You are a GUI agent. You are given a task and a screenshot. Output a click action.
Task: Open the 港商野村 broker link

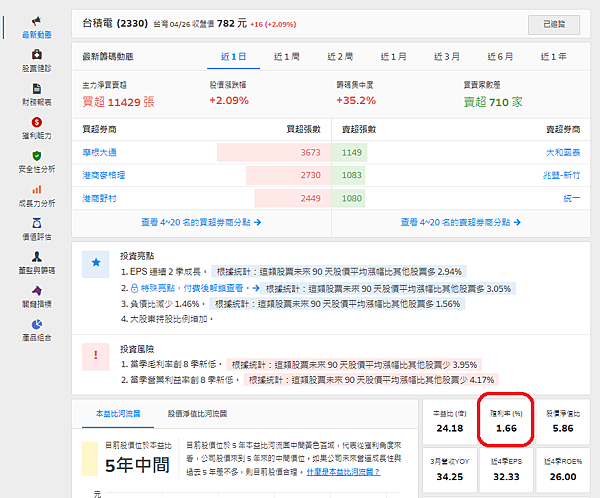click(x=99, y=198)
